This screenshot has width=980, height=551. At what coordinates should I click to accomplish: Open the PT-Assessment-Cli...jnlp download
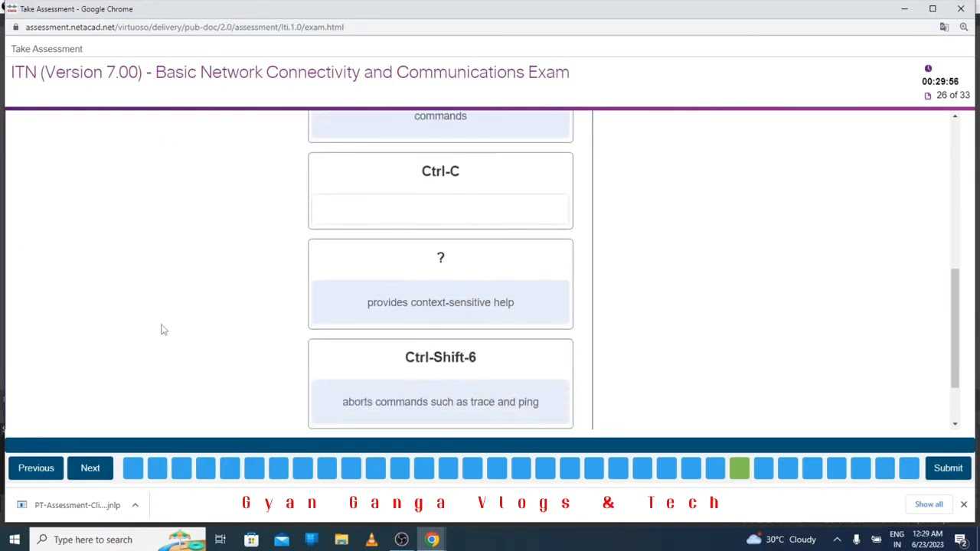pyautogui.click(x=77, y=505)
